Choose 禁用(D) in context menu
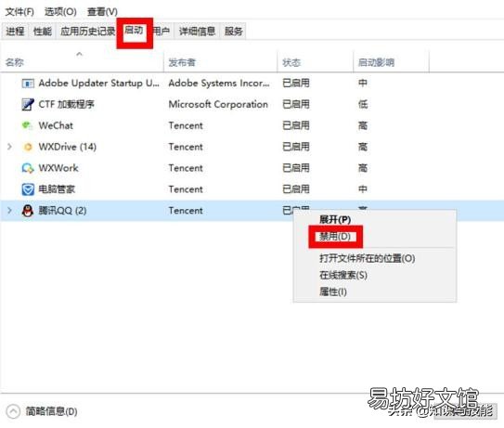This screenshot has width=504, height=428. [x=334, y=237]
